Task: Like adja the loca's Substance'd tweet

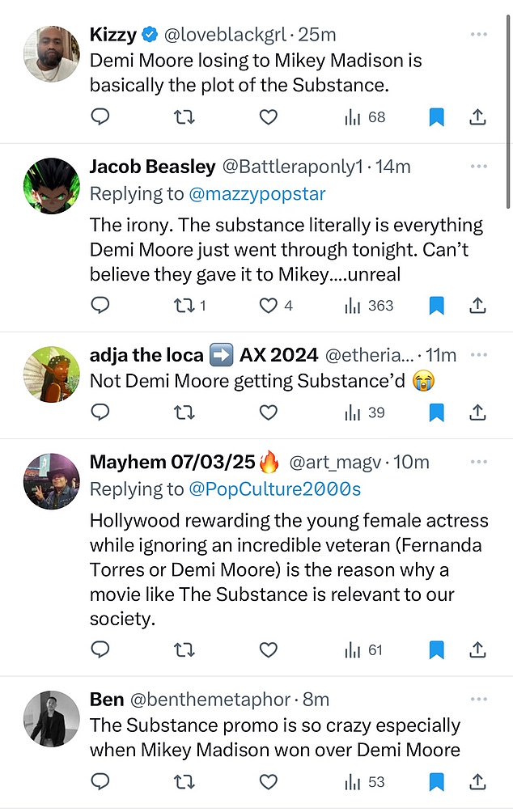Action: click(268, 412)
